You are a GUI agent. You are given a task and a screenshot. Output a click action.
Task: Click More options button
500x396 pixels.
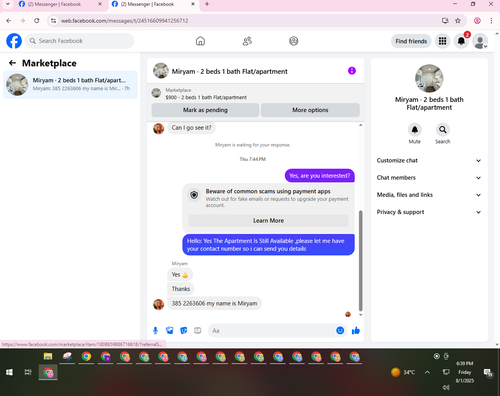coord(310,110)
